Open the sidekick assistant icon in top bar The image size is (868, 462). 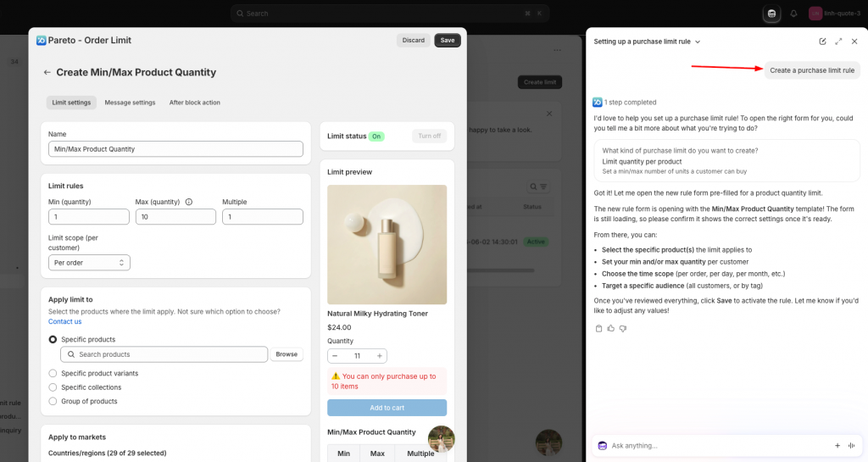(x=771, y=14)
